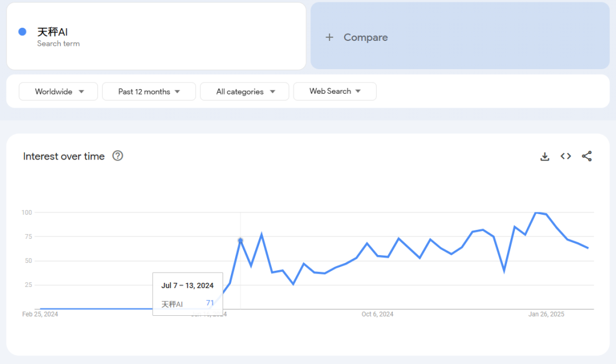
Task: Select the highlighted Jul 7–13 data point
Action: click(241, 241)
